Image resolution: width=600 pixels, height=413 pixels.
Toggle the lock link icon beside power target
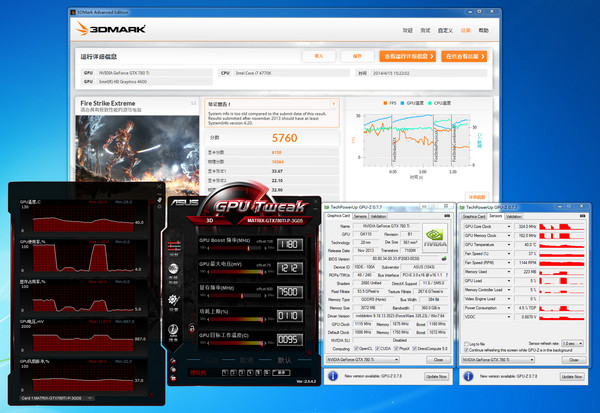192,328
